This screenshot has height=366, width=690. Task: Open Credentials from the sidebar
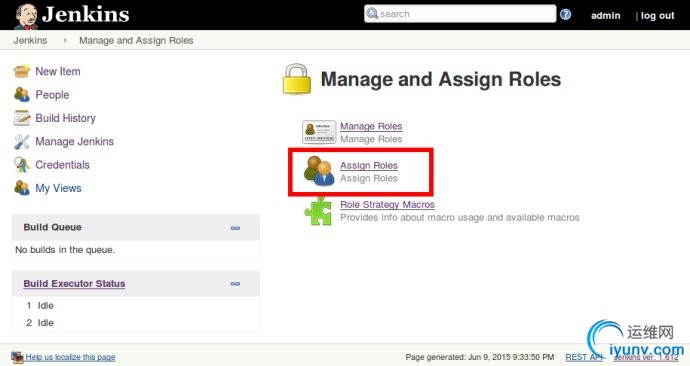pyautogui.click(x=62, y=165)
